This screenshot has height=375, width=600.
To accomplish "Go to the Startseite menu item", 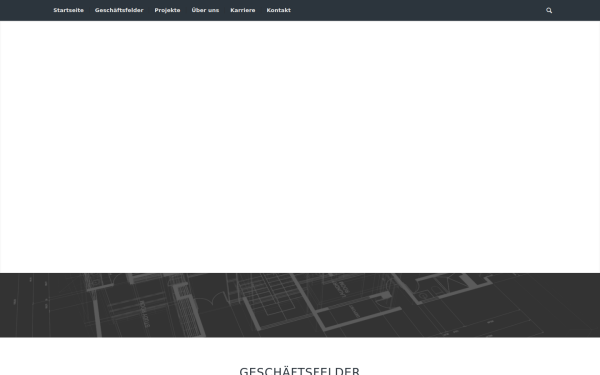I will (x=68, y=10).
